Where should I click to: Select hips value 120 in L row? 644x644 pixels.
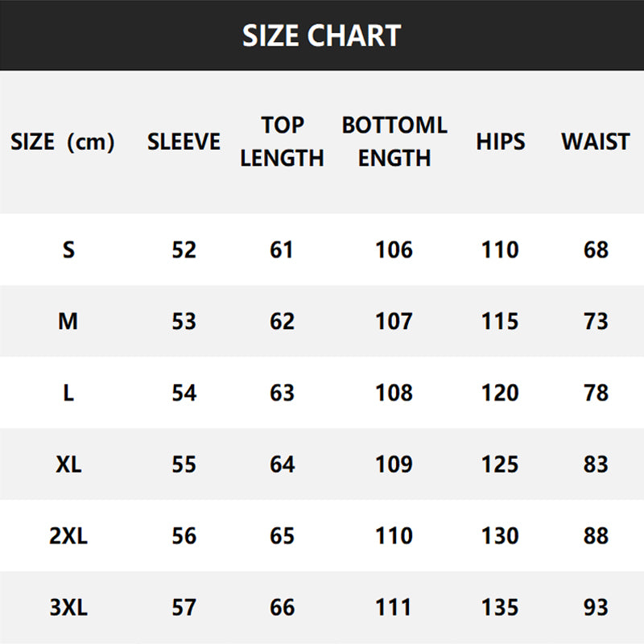coord(500,393)
